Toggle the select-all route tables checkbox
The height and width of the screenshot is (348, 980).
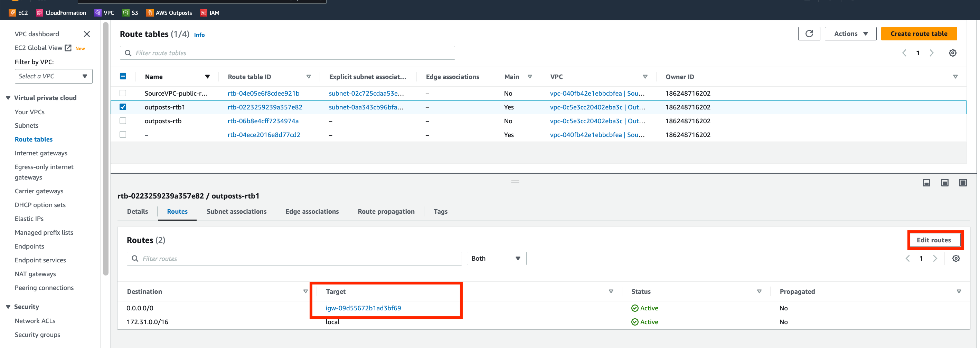[x=123, y=76]
